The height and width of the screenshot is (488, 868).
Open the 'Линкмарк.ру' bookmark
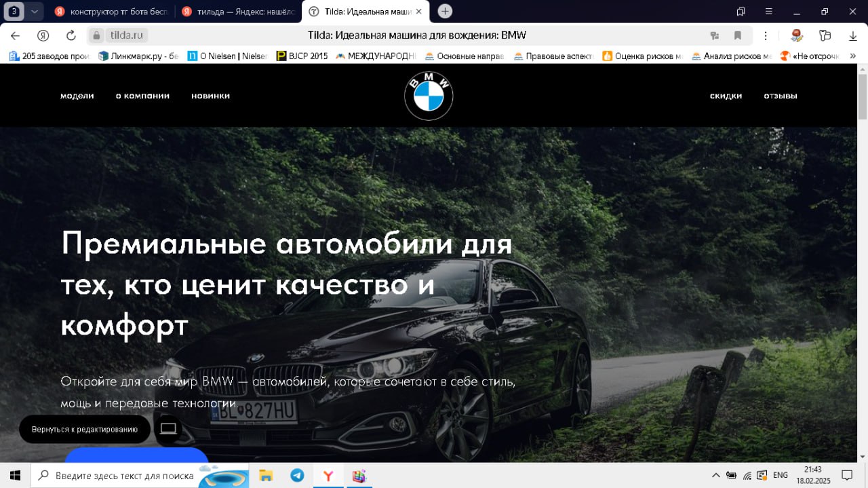pos(138,56)
